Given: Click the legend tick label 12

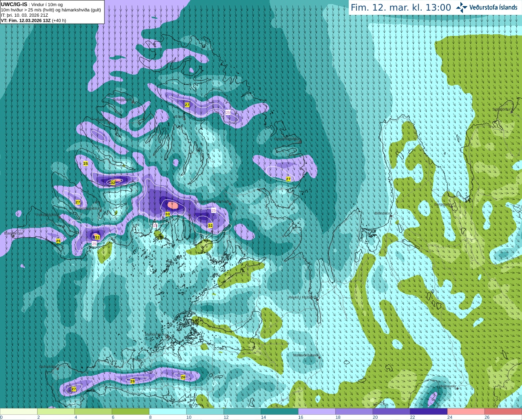Looking at the screenshot, I should point(226,418).
